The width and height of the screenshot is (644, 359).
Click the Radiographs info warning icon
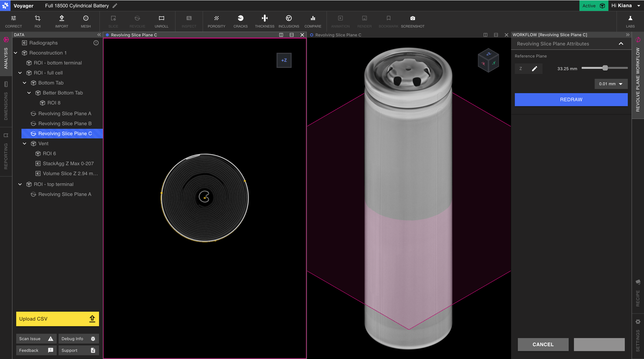click(96, 43)
